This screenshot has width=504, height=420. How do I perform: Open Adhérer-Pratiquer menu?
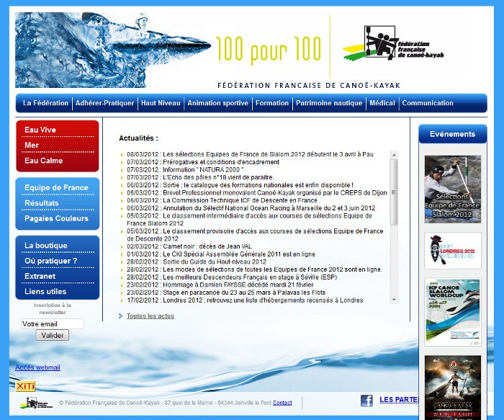point(105,103)
